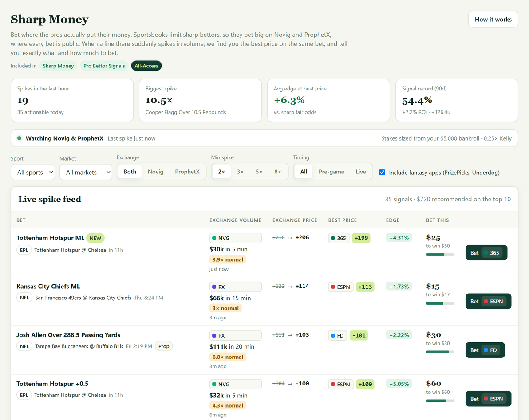529x420 pixels.
Task: Click the green live status dot beside Watching Novig
Action: tap(19, 138)
